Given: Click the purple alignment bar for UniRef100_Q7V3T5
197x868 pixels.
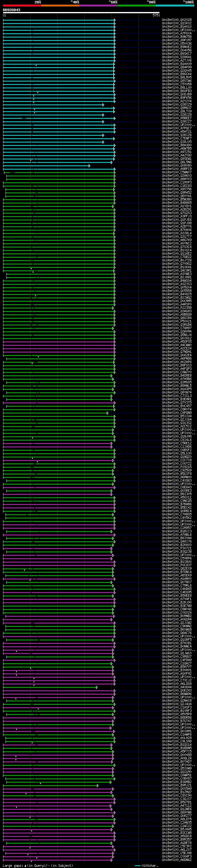Looking at the screenshot, I should [59, 403].
